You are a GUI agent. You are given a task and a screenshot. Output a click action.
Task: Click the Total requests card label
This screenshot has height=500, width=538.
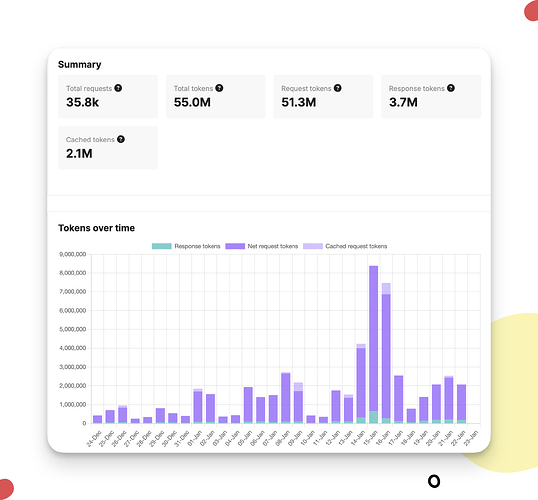89,89
